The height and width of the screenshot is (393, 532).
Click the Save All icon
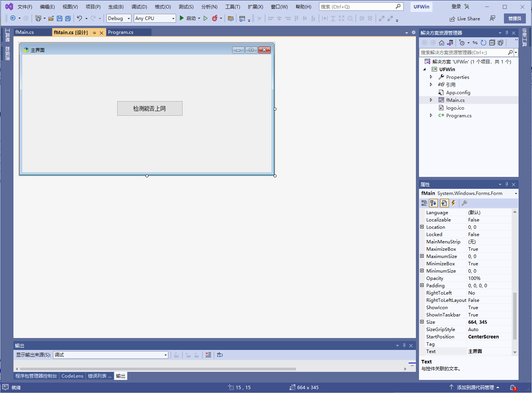[x=68, y=18]
